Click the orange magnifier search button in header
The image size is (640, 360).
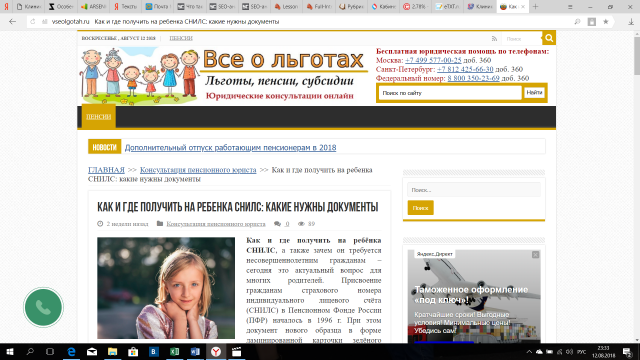(549, 38)
